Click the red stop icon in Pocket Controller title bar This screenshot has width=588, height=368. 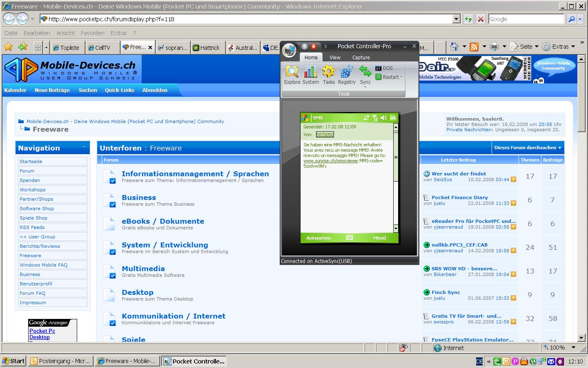click(x=314, y=46)
